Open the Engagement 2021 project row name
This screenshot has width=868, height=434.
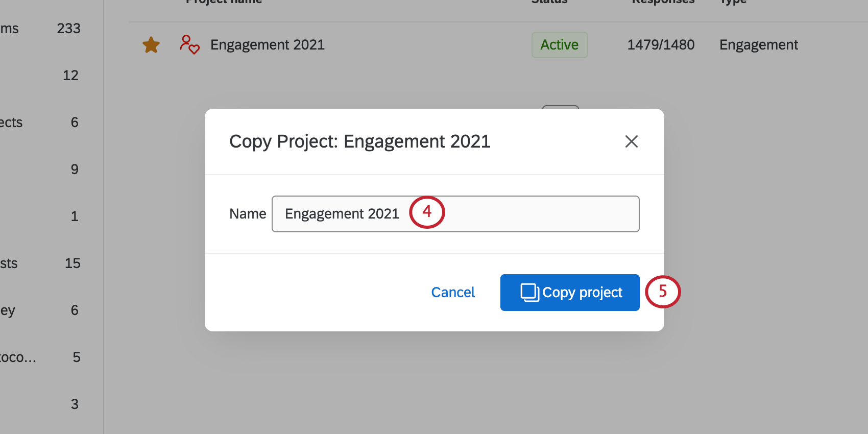tap(267, 45)
